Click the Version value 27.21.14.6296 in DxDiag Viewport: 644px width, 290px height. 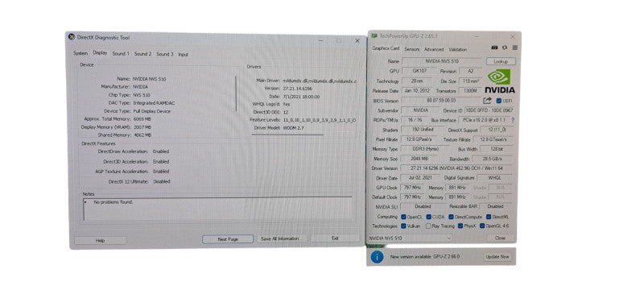tap(298, 89)
